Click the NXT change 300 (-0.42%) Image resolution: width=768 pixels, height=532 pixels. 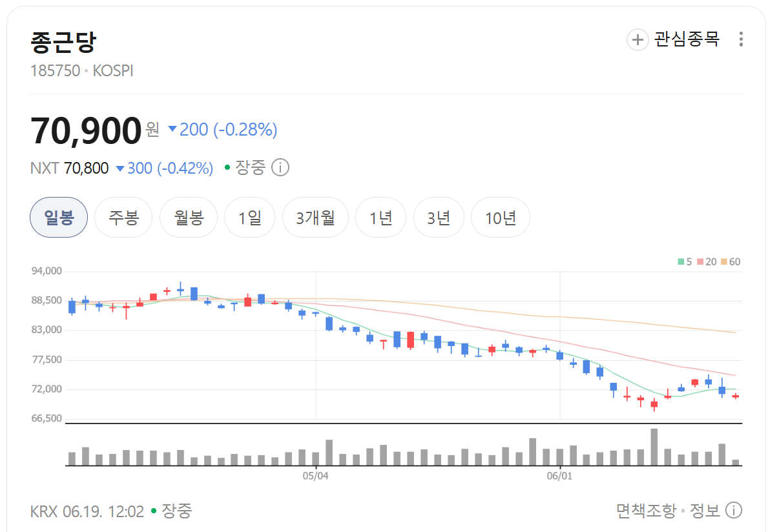[165, 169]
